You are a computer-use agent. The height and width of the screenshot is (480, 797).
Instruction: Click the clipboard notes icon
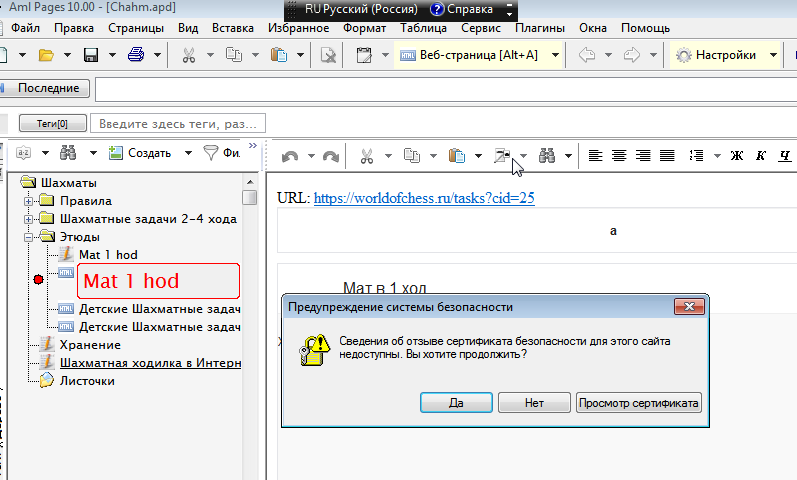point(364,55)
